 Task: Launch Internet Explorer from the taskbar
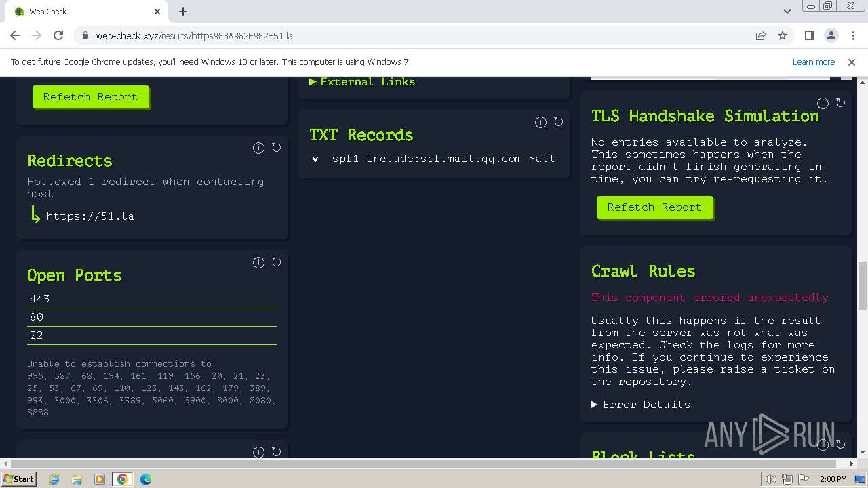pyautogui.click(x=54, y=479)
